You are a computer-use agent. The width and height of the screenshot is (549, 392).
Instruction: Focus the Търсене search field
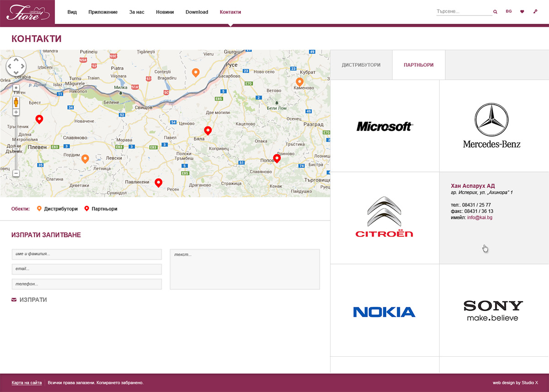[x=464, y=12]
